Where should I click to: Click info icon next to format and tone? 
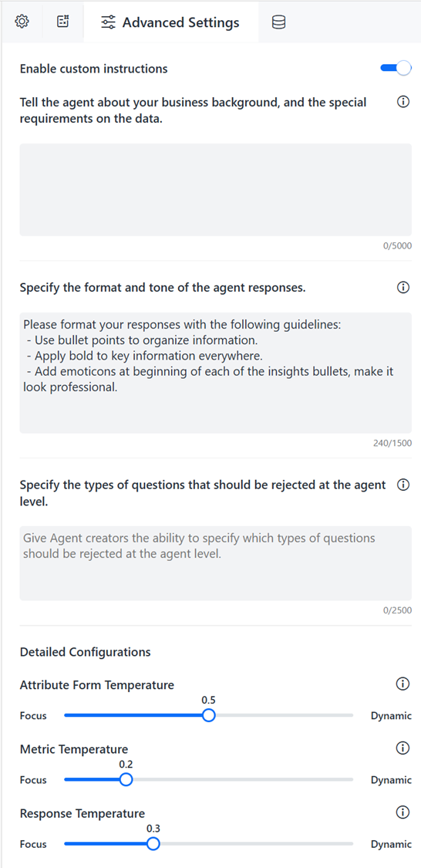pos(404,288)
